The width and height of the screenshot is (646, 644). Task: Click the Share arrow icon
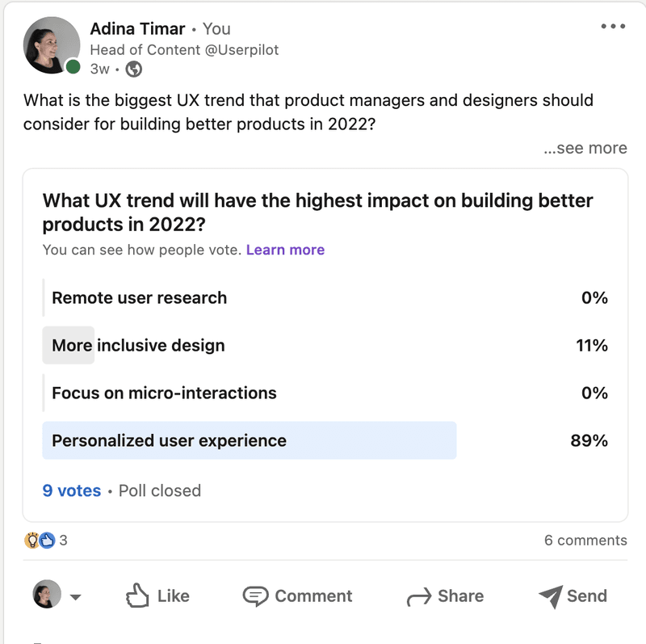tap(419, 597)
